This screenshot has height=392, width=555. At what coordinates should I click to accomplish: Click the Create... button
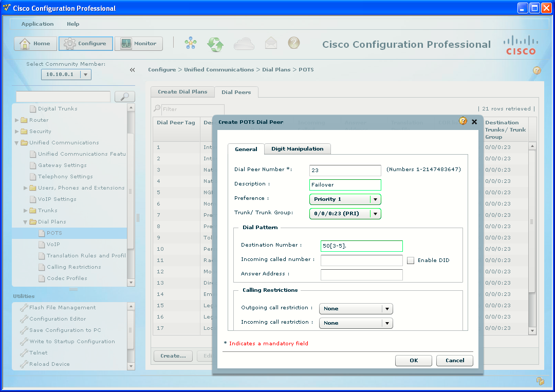point(173,356)
